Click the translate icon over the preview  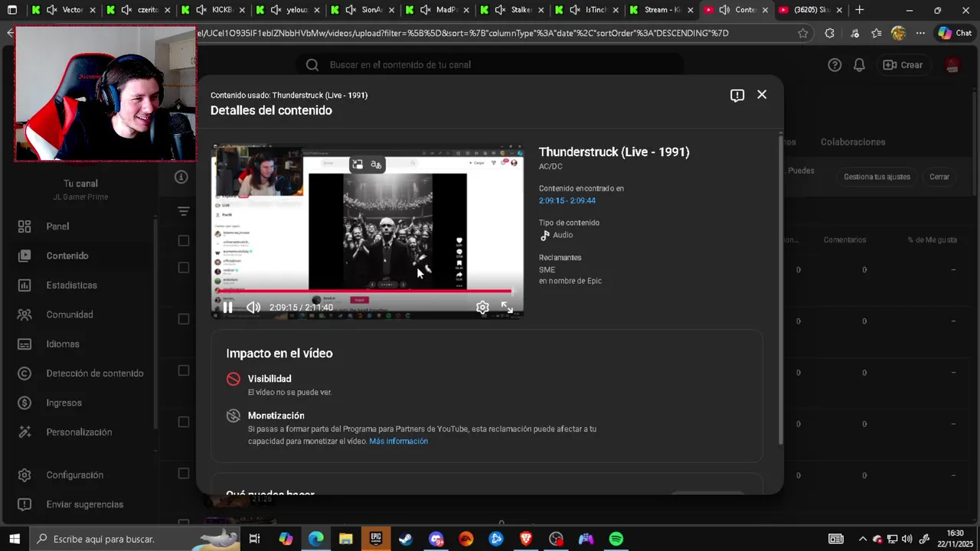[x=376, y=165]
